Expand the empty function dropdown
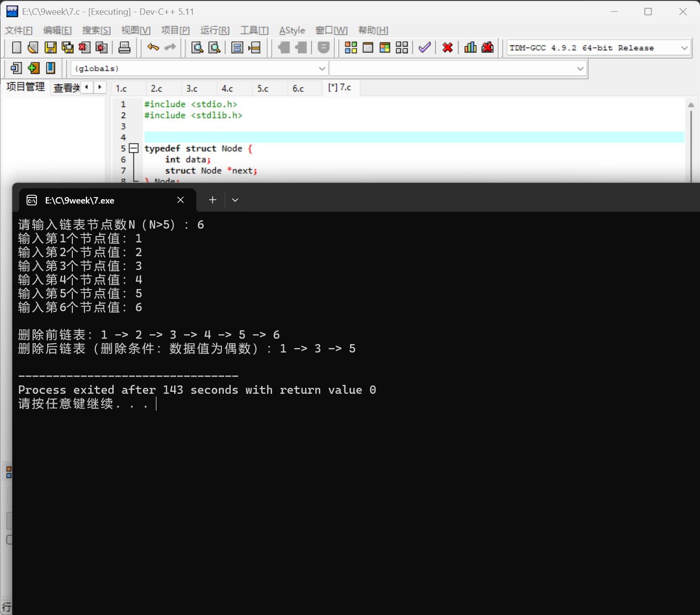 coord(580,68)
